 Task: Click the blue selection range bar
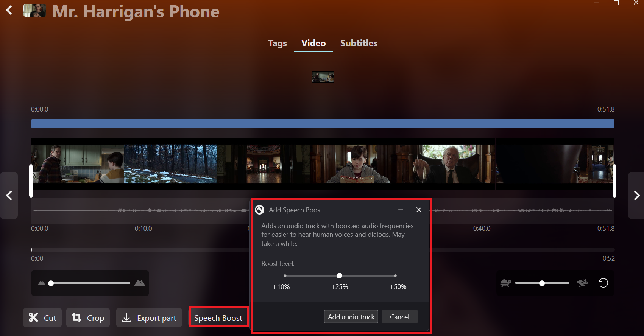323,123
